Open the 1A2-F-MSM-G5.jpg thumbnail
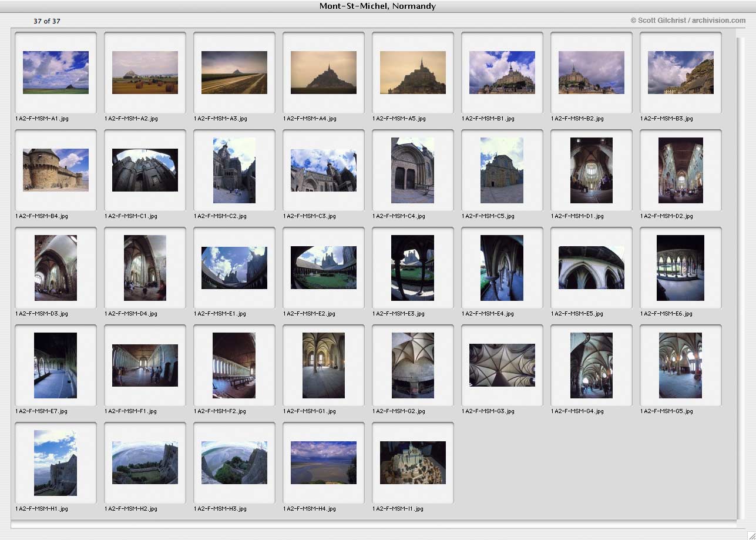 click(x=681, y=365)
